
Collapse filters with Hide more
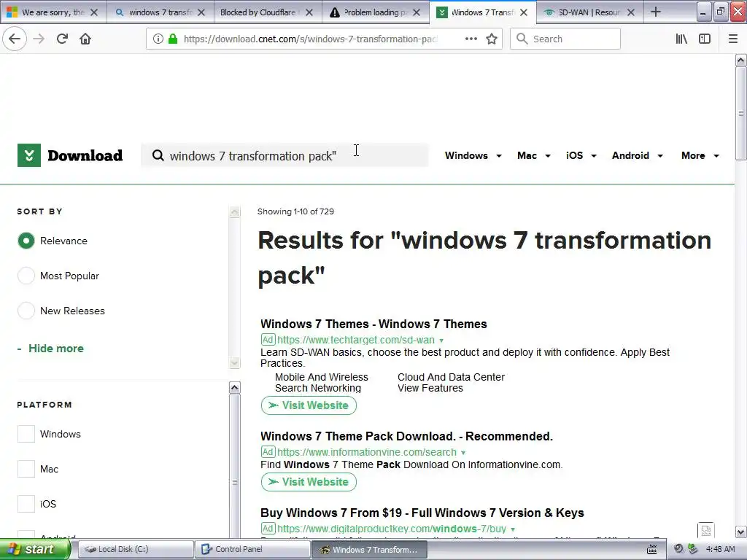(x=50, y=349)
